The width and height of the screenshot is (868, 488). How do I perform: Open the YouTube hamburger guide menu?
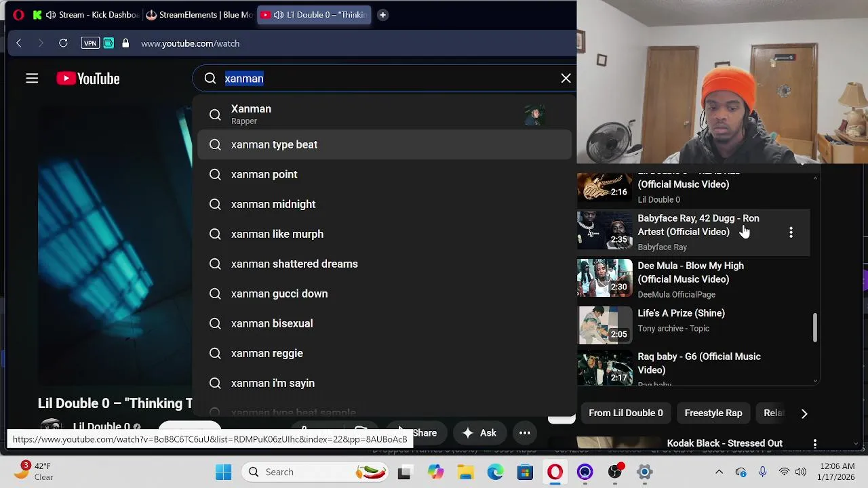click(x=32, y=79)
